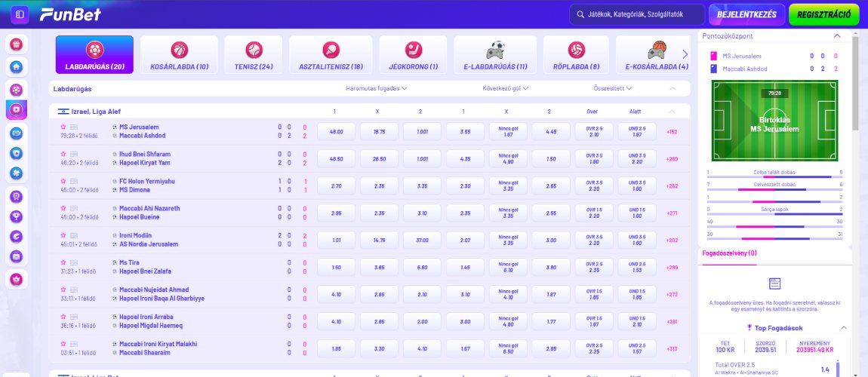Collapse the Izrael, Liga Alef league chevron
Screen dimensions: 868x377
[x=673, y=111]
